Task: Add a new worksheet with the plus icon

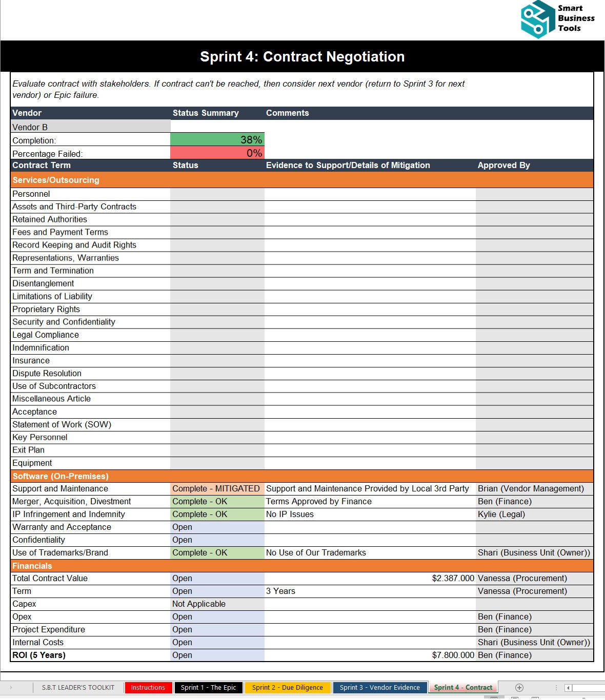Action: 519,687
